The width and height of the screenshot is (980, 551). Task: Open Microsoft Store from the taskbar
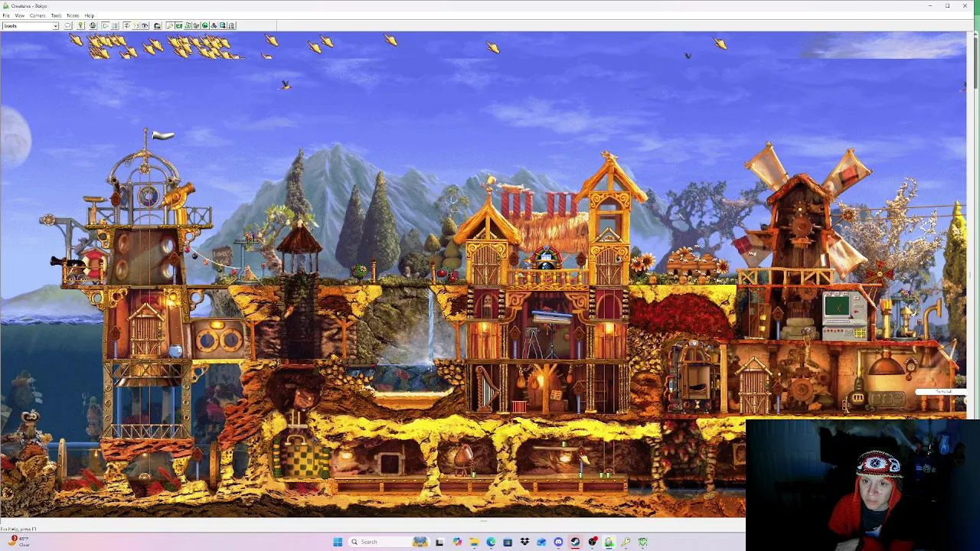click(508, 542)
